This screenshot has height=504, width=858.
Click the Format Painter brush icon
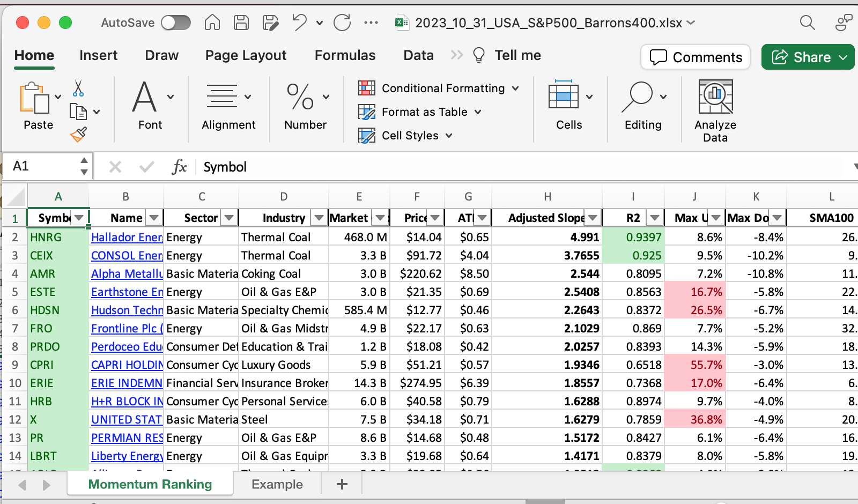78,134
